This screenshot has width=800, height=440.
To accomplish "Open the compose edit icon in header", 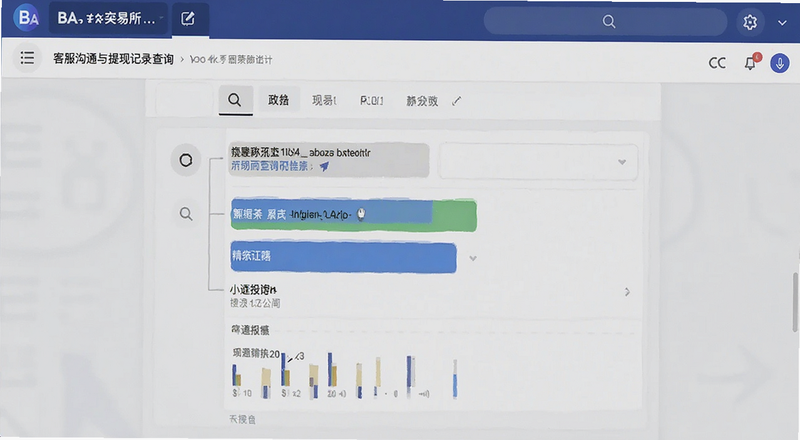I will (x=188, y=19).
